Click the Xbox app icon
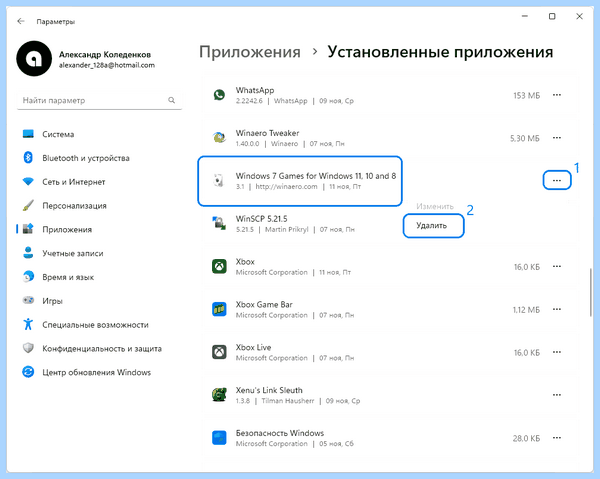600x479 pixels. (x=219, y=266)
